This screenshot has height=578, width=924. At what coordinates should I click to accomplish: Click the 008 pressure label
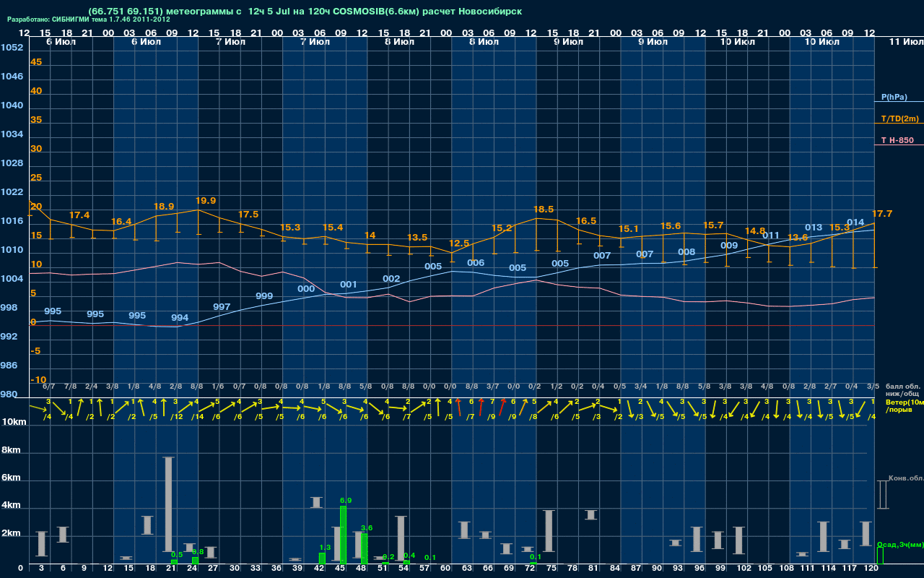pyautogui.click(x=687, y=251)
